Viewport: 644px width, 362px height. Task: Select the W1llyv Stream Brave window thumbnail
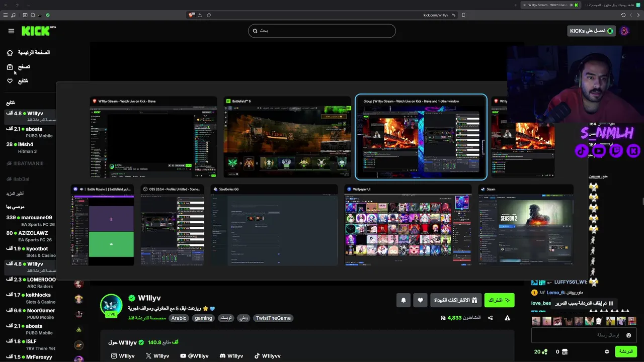(x=153, y=137)
